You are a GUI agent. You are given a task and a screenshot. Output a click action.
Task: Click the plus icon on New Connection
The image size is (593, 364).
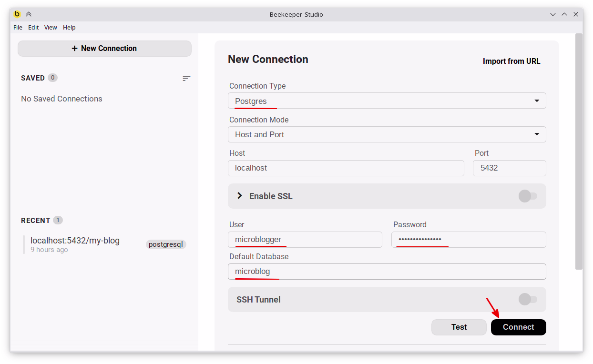(x=74, y=48)
